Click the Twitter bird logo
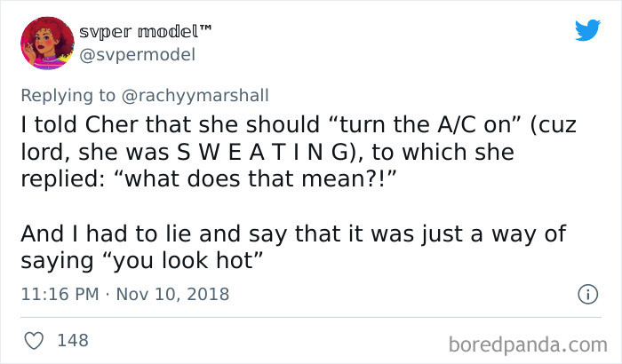 tap(587, 31)
